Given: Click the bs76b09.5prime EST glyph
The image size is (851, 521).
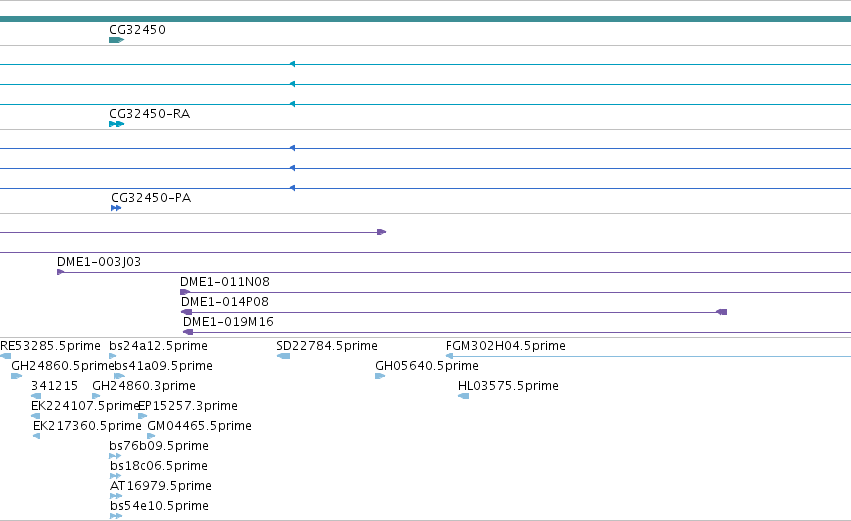Looking at the screenshot, I should [115, 456].
